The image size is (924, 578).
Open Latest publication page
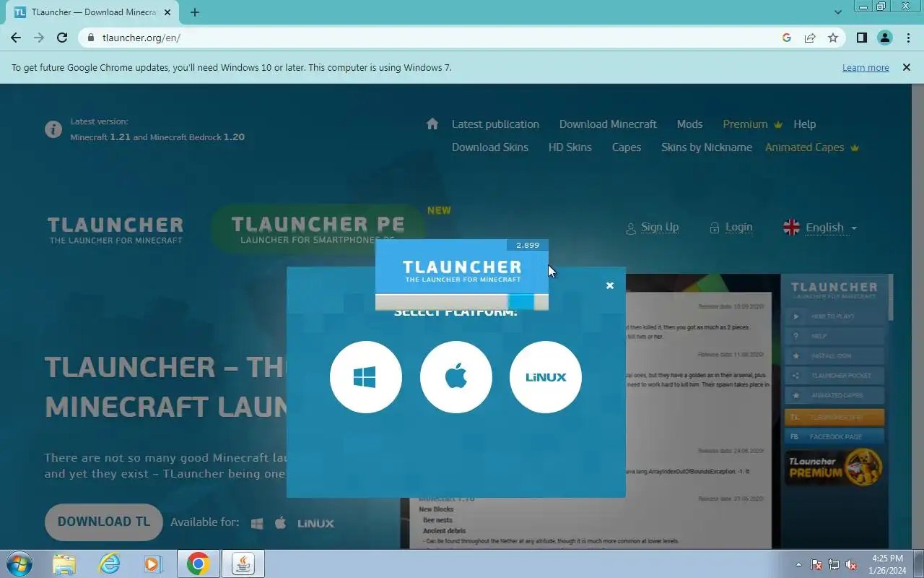pyautogui.click(x=495, y=124)
